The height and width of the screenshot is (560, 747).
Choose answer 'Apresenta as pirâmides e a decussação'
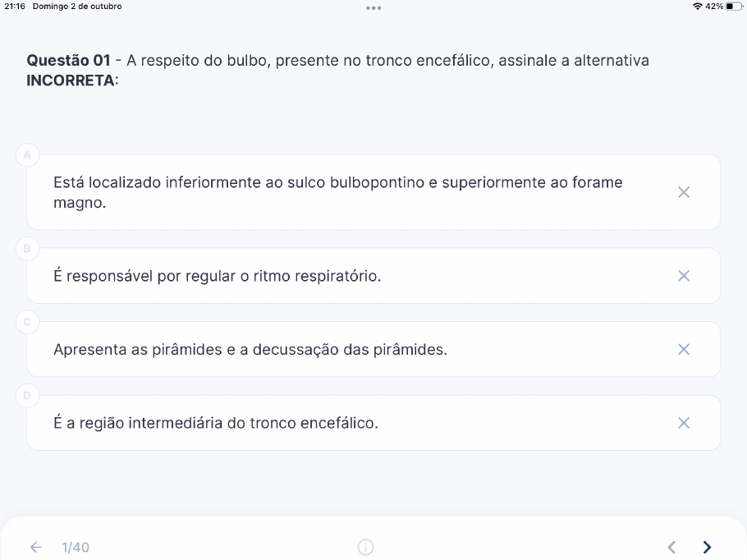click(x=373, y=349)
